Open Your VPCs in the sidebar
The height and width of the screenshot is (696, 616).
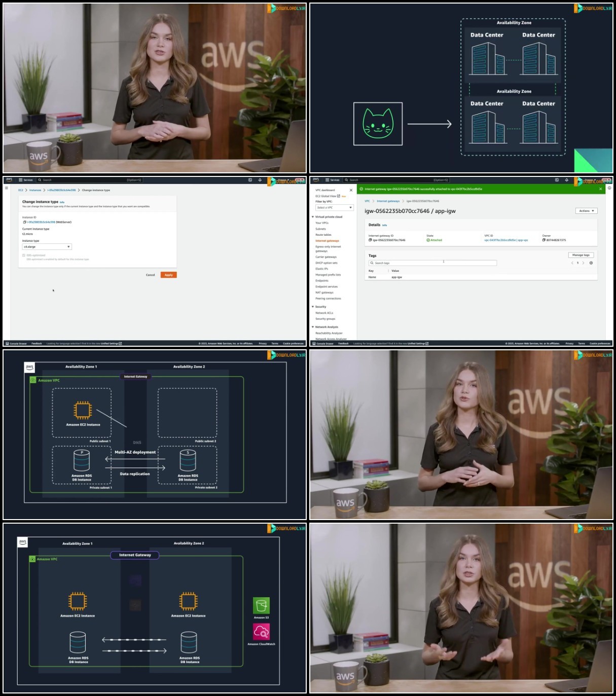click(322, 223)
